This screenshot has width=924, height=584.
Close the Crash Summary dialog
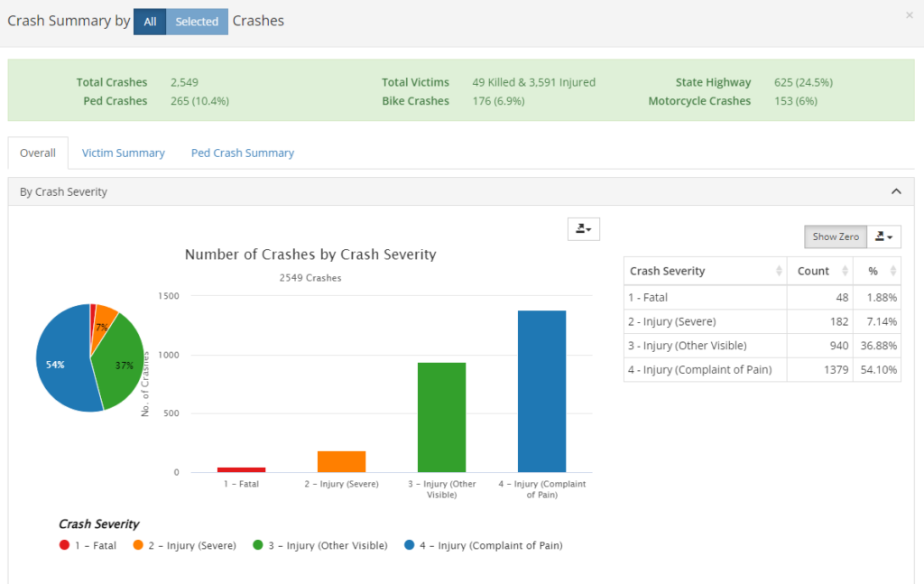click(x=910, y=15)
